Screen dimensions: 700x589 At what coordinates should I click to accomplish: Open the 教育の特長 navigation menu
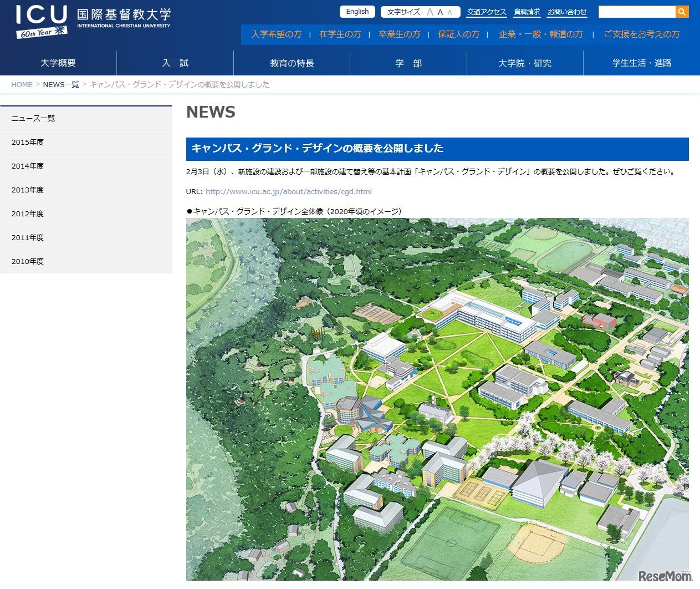[x=292, y=63]
